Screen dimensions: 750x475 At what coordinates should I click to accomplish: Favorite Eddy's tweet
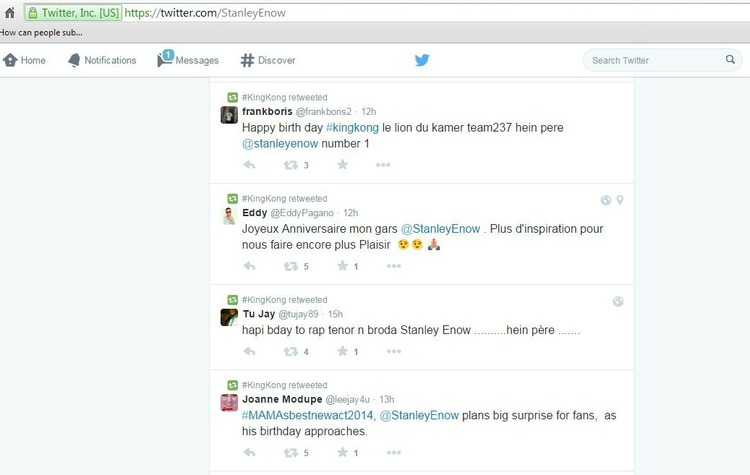(342, 266)
